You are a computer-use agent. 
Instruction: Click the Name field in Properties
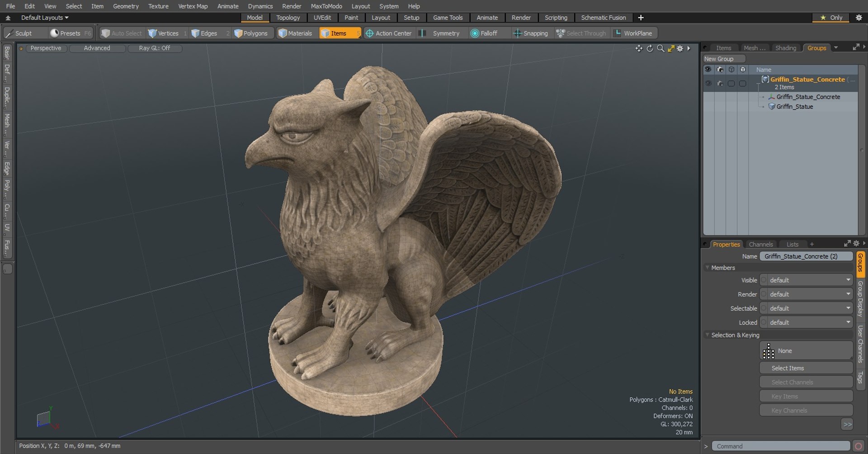click(806, 256)
